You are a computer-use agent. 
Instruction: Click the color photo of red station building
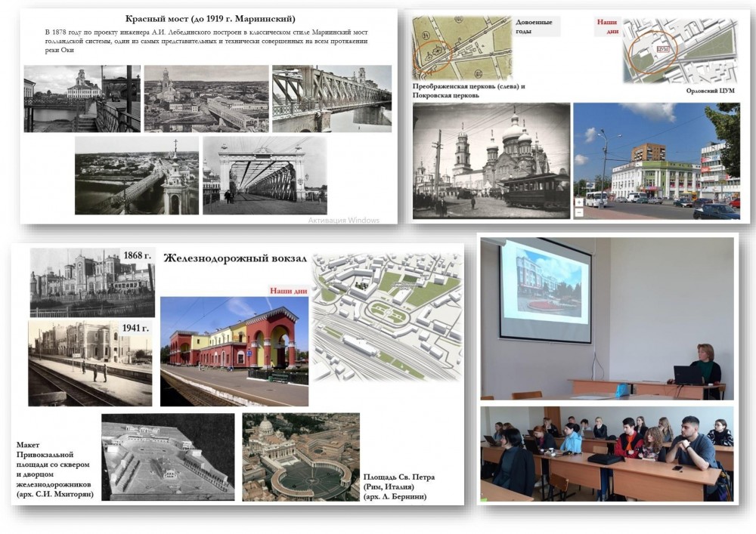234,351
